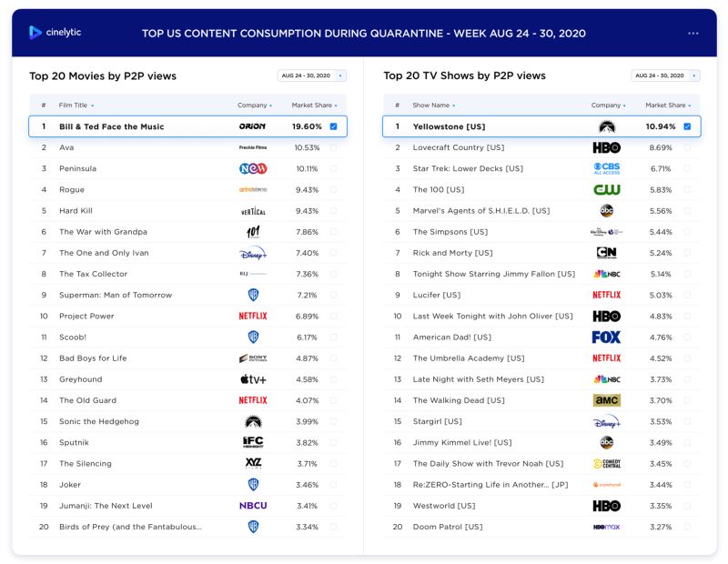Uncheck the Bill & Ted Face the Music checkbox
This screenshot has height=564, width=728.
(x=333, y=126)
